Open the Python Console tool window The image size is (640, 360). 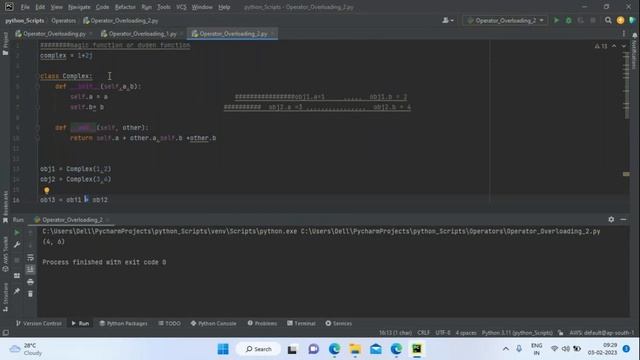pos(213,323)
